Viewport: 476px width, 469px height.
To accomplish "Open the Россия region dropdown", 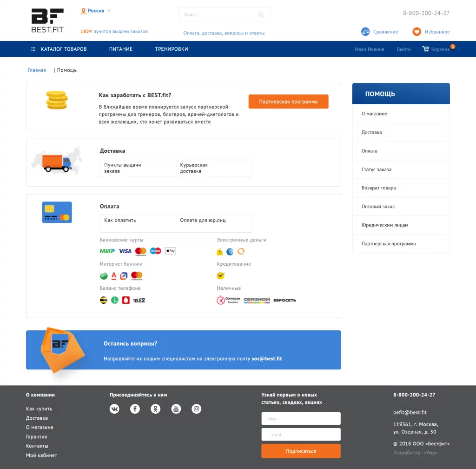I will 99,11.
